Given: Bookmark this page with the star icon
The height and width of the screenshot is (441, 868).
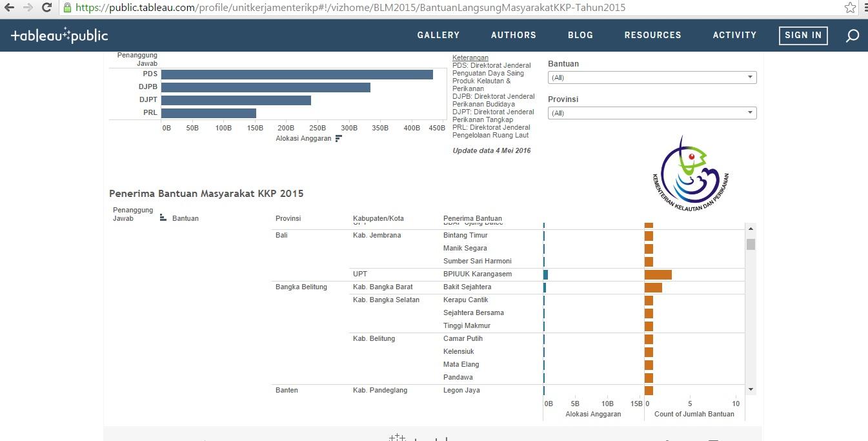Looking at the screenshot, I should pos(851,8).
